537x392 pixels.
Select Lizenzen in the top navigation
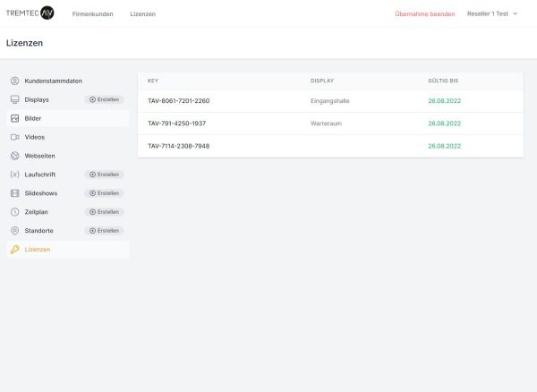click(x=141, y=14)
